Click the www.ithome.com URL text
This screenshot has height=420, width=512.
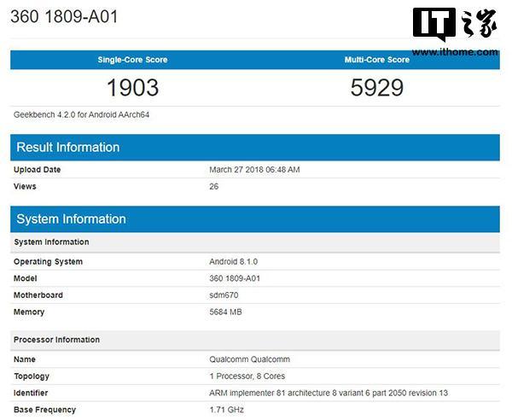tap(455, 51)
